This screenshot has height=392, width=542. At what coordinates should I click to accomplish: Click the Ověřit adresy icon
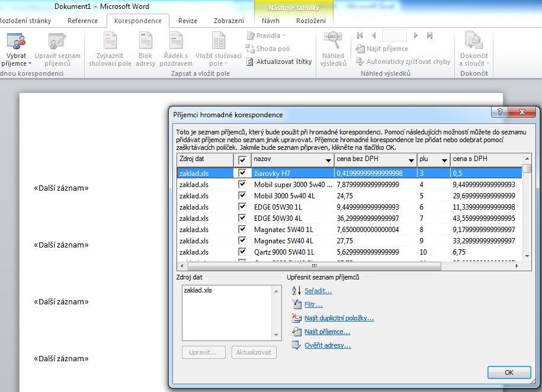pyautogui.click(x=296, y=345)
